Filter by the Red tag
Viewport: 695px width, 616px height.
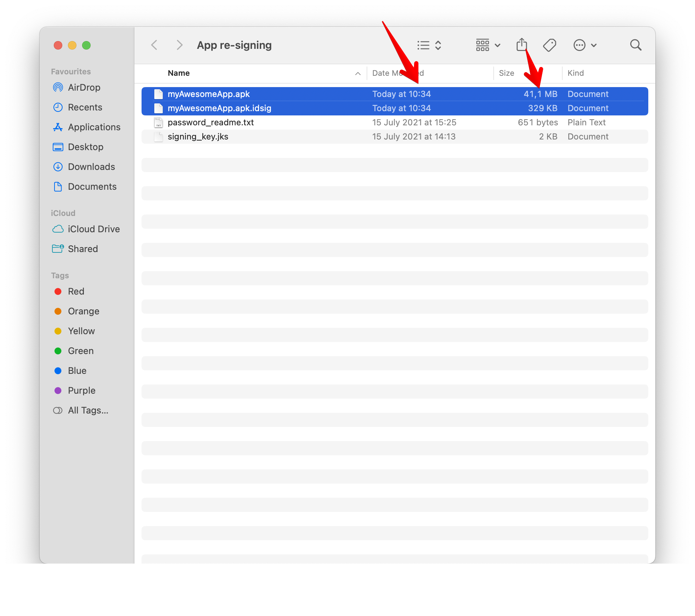(x=76, y=291)
